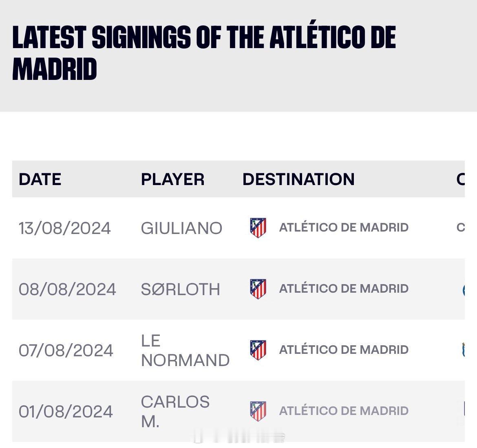Click the cut-off origin club crest beside Le Normand
The height and width of the screenshot is (448, 477).
click(x=463, y=350)
